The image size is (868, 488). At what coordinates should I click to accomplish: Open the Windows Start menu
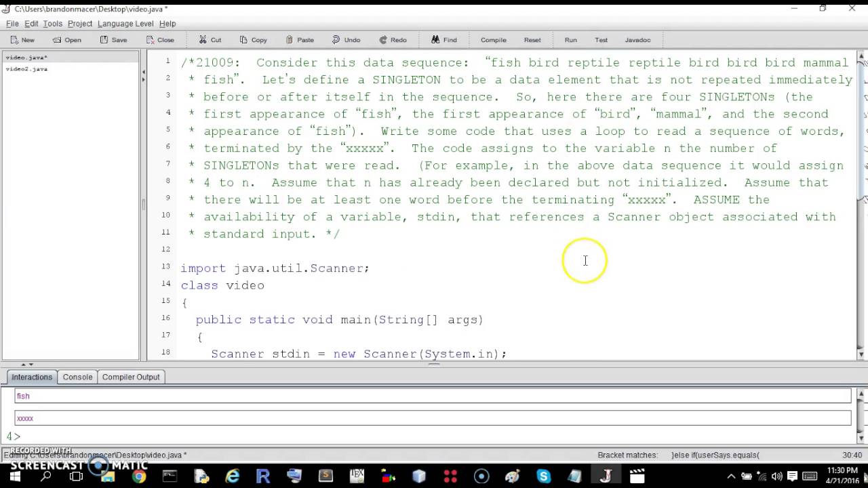click(x=15, y=476)
